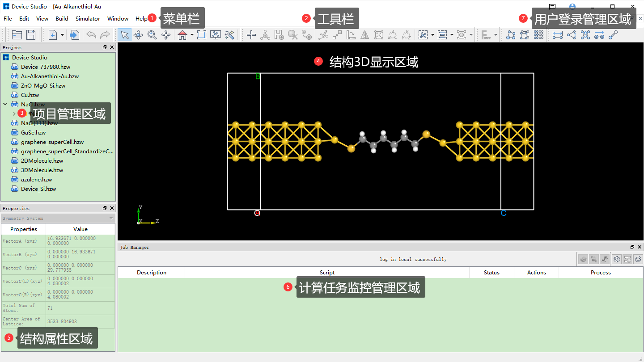
Task: Open the Simulator menu
Action: point(88,19)
